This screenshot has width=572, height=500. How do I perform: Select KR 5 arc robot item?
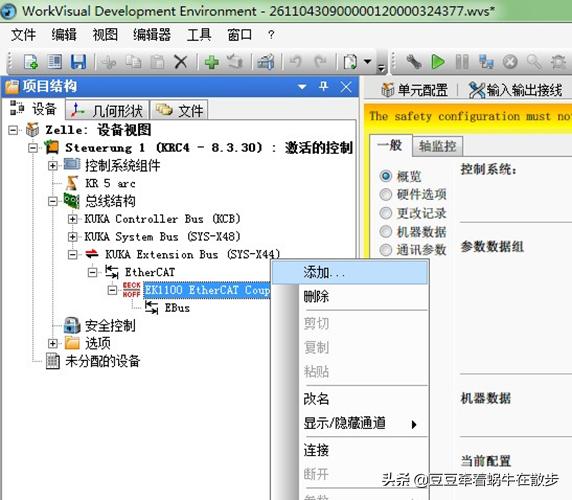pos(110,183)
